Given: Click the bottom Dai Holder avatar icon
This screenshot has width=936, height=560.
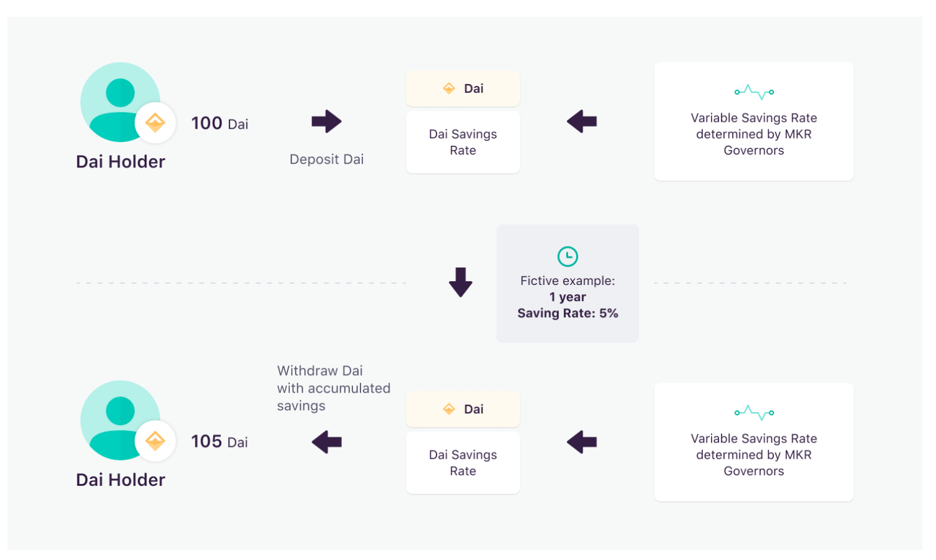Looking at the screenshot, I should tap(121, 420).
